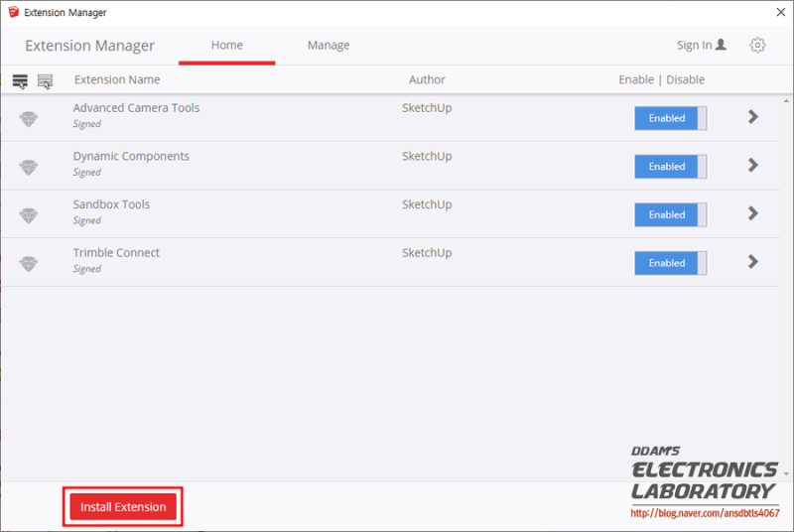Close the Extension Manager window

click(x=781, y=12)
